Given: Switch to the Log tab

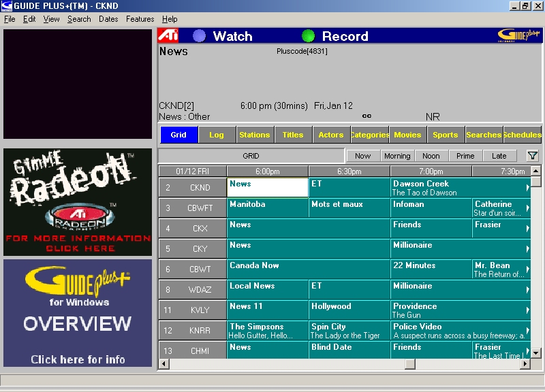Looking at the screenshot, I should [217, 135].
